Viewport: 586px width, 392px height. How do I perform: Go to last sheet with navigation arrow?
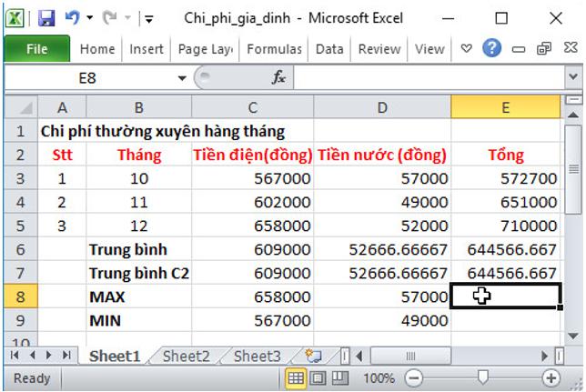click(x=66, y=355)
